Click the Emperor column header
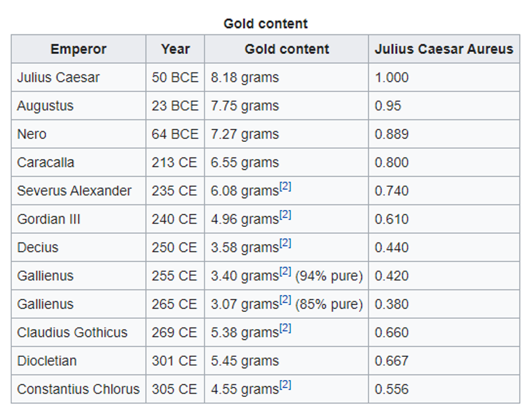 tap(79, 49)
